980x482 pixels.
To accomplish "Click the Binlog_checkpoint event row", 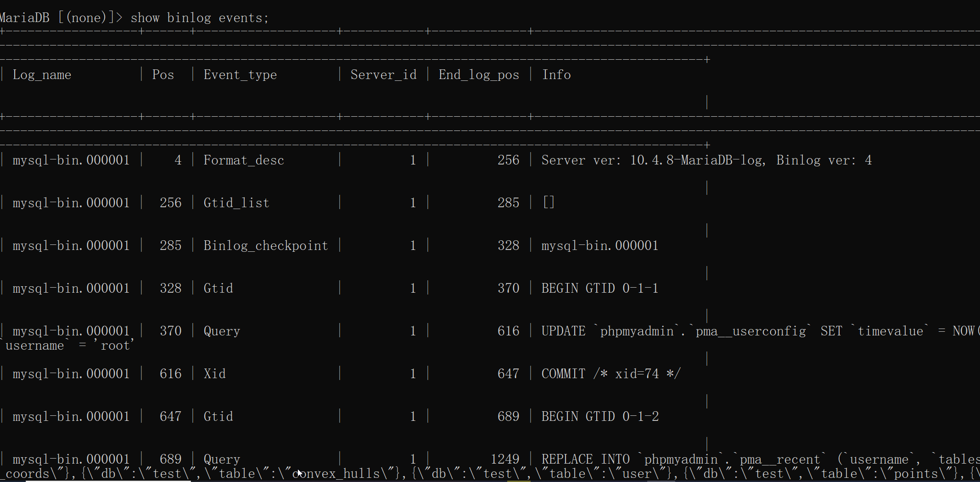I will pyautogui.click(x=265, y=245).
